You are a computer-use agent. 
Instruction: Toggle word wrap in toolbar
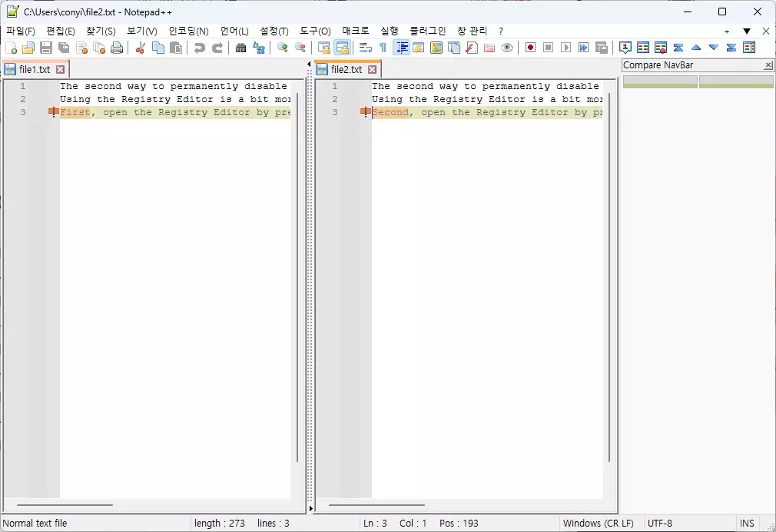(x=366, y=48)
